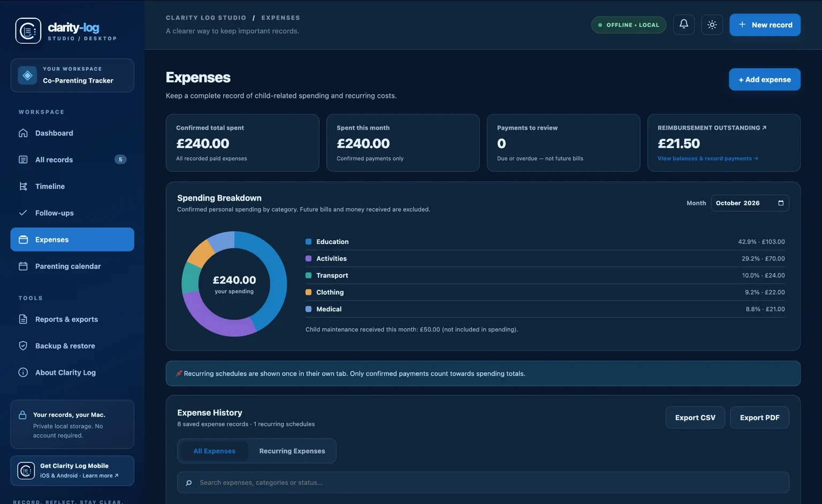Image resolution: width=822 pixels, height=504 pixels.
Task: Open the notifications bell
Action: [683, 25]
